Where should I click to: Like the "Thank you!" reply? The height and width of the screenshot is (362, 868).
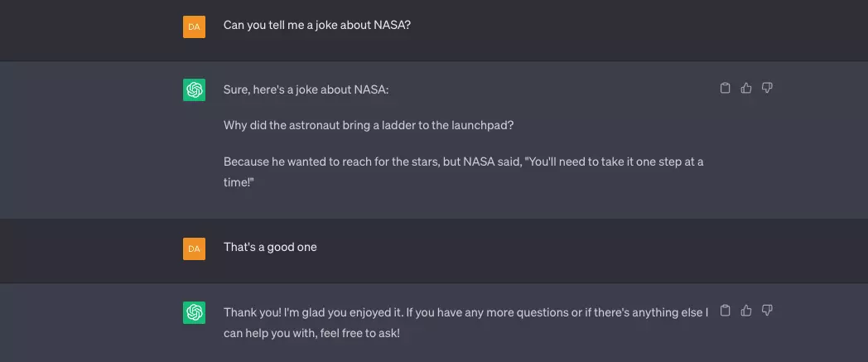(x=746, y=311)
